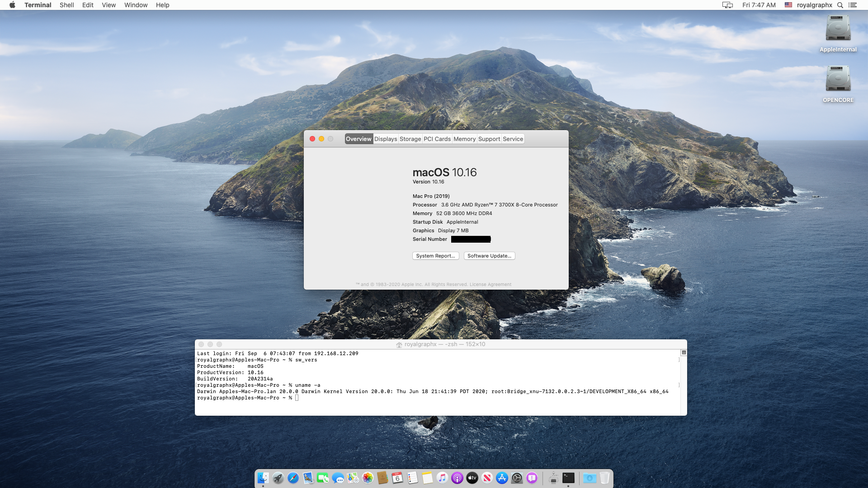Open License Agreement link
Viewport: 868px width, 488px height.
point(491,285)
